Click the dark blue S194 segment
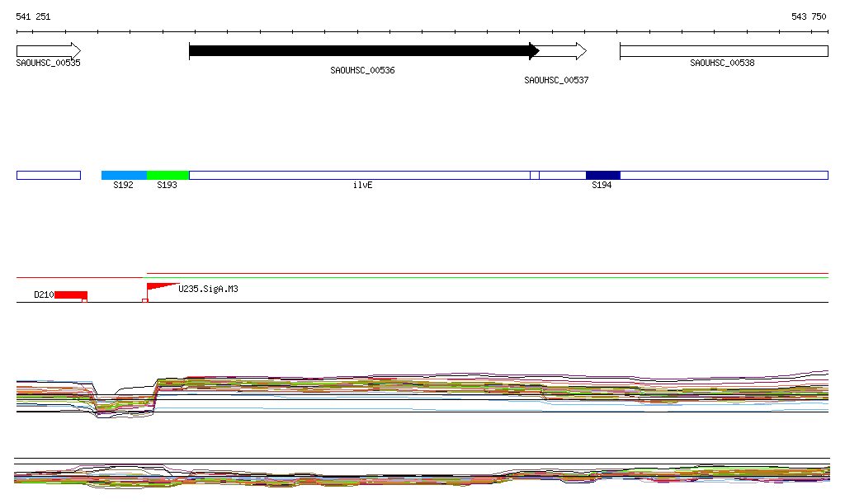845x504 pixels. [x=602, y=175]
